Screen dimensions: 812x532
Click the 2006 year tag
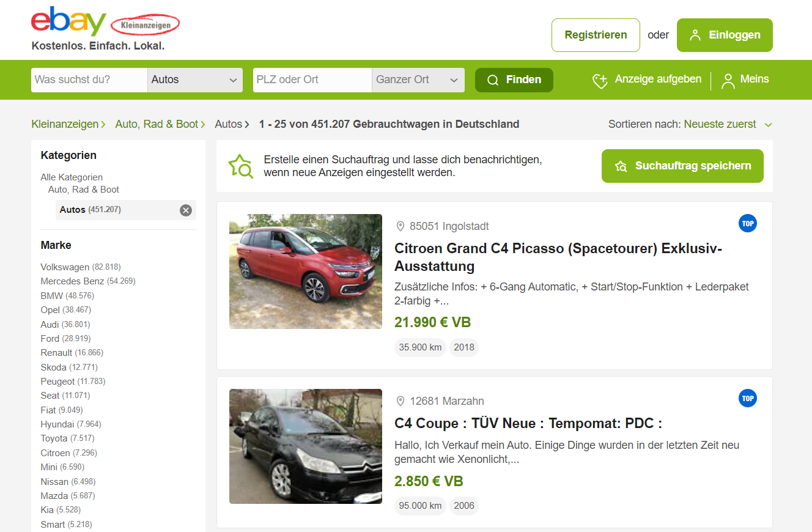pyautogui.click(x=464, y=506)
